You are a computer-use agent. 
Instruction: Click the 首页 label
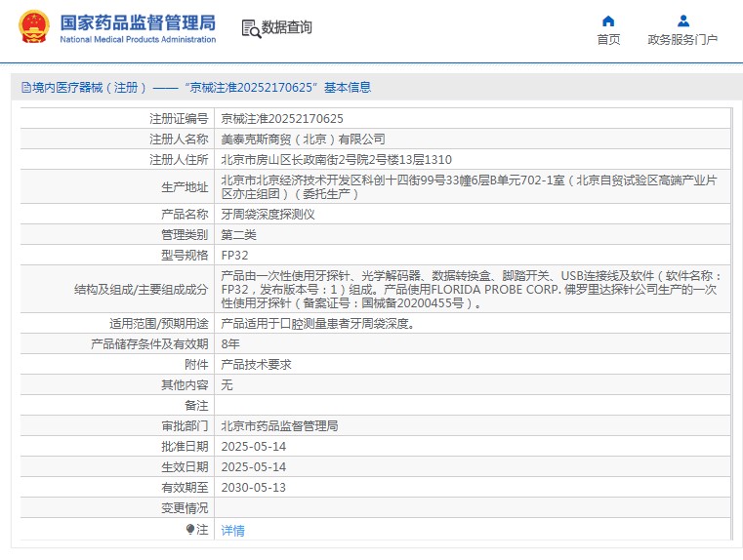(x=608, y=39)
